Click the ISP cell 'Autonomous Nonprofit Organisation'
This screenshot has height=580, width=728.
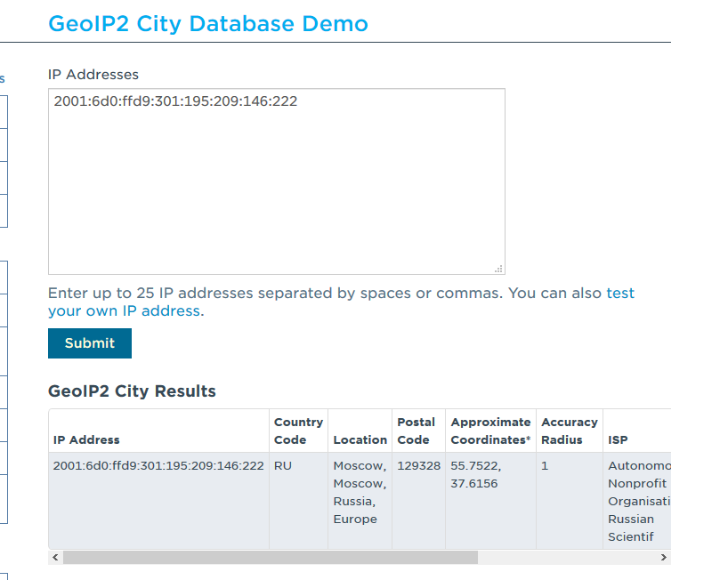tap(639, 501)
